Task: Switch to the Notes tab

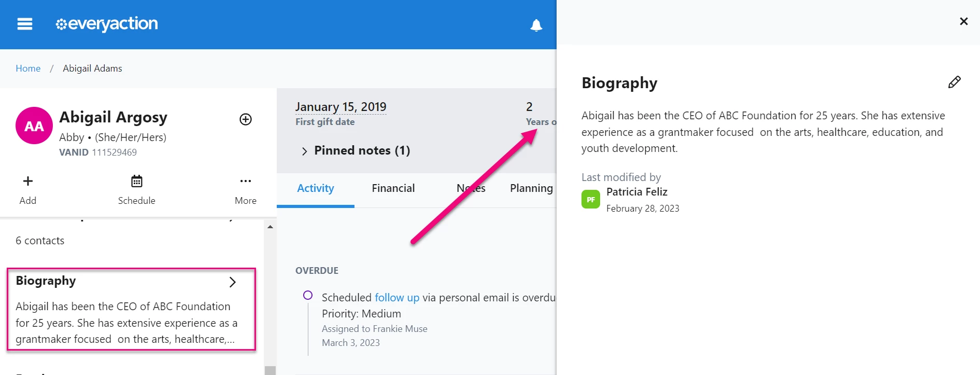Action: tap(471, 188)
